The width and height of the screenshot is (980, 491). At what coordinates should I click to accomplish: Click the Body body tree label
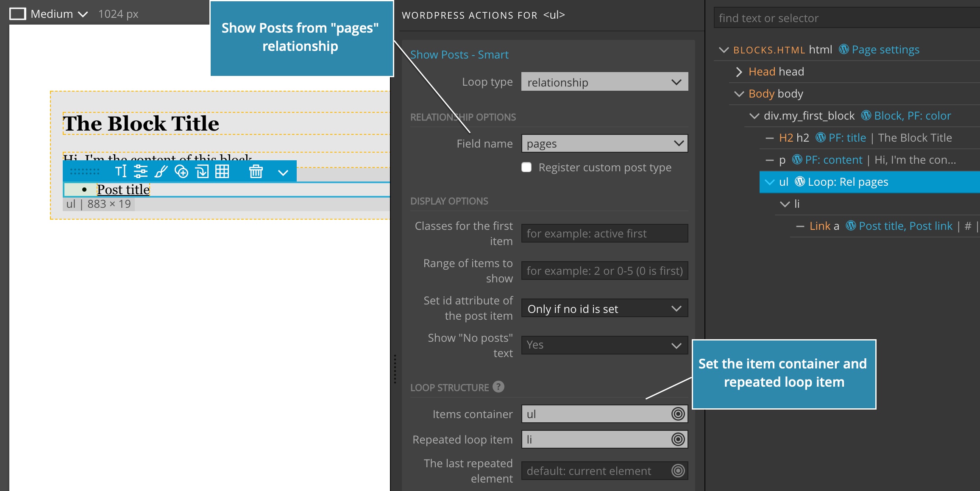pyautogui.click(x=776, y=94)
